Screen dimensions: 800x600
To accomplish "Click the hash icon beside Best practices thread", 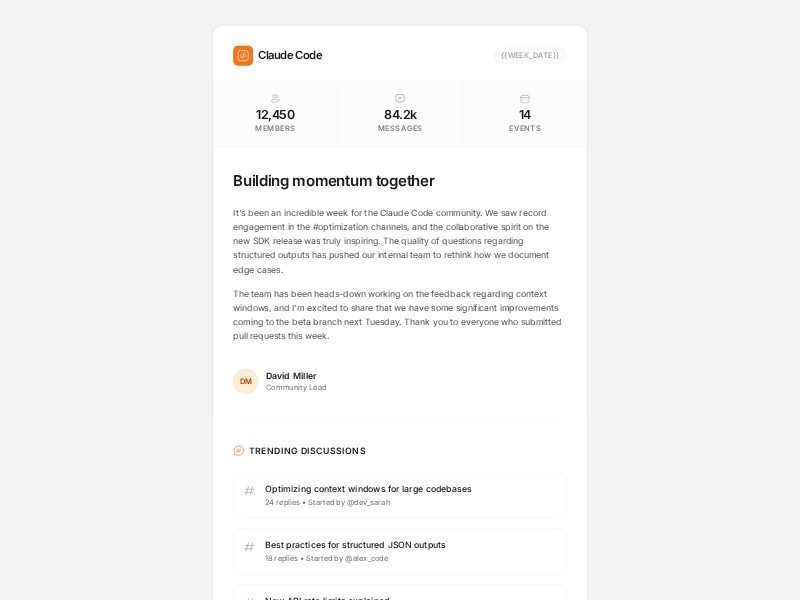I will (249, 547).
